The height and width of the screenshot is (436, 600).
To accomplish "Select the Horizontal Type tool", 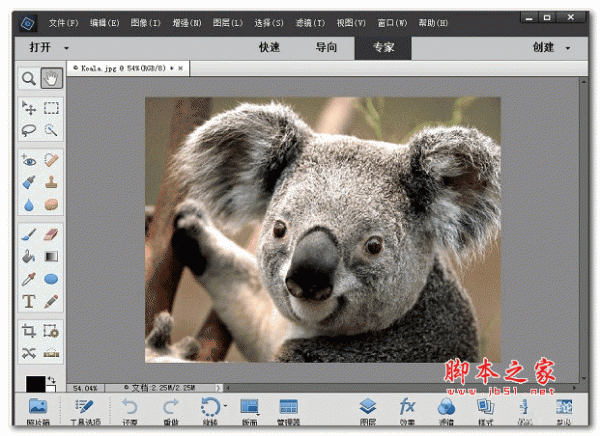I will pyautogui.click(x=29, y=300).
